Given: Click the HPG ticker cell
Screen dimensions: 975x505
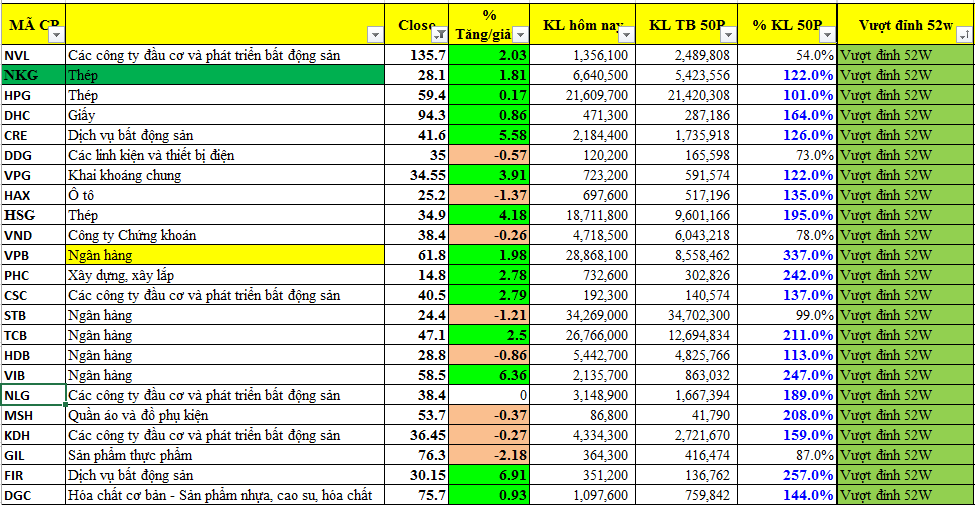Looking at the screenshot, I should click(32, 95).
